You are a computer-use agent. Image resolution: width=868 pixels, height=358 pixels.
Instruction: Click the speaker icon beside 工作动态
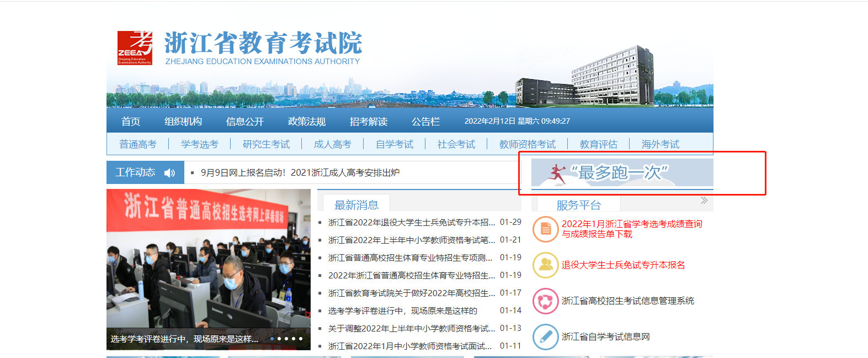click(170, 173)
